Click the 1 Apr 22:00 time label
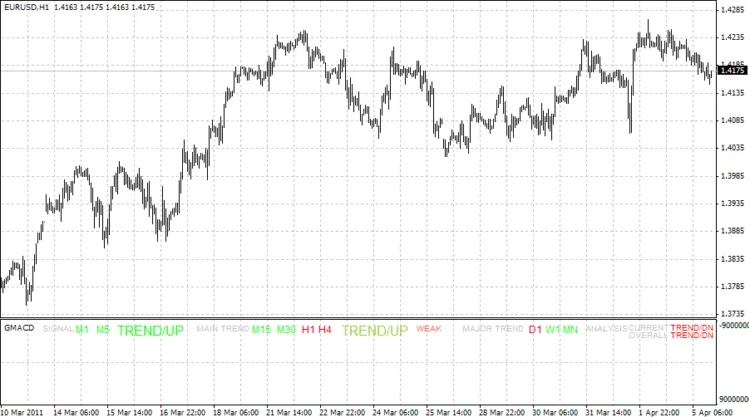The width and height of the screenshot is (749, 417). pyautogui.click(x=659, y=412)
